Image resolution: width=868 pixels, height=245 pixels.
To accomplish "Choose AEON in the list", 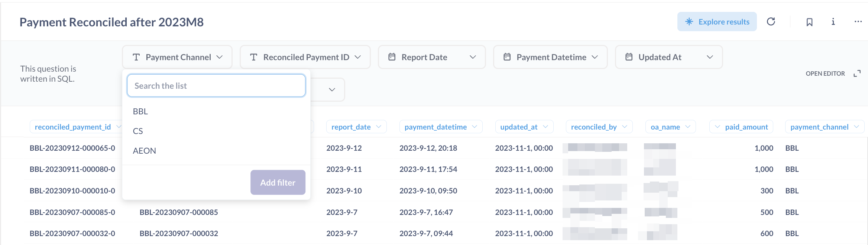I will (x=145, y=151).
